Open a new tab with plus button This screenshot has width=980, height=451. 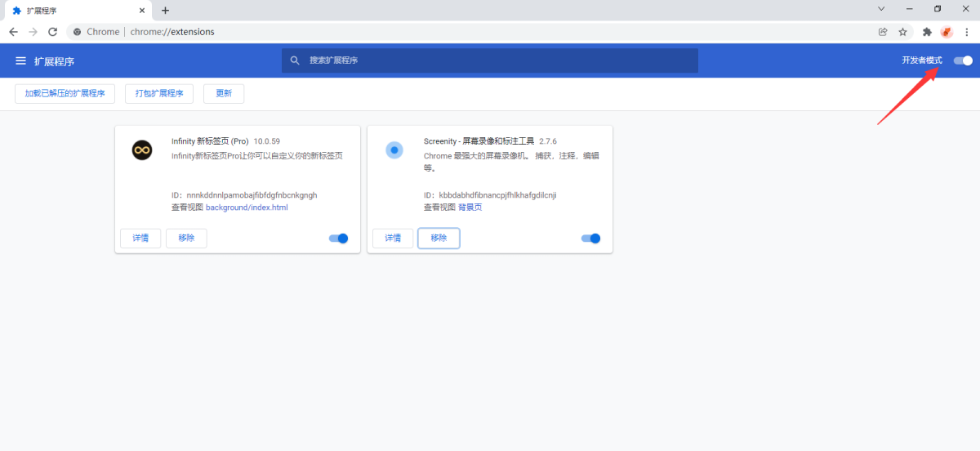165,11
